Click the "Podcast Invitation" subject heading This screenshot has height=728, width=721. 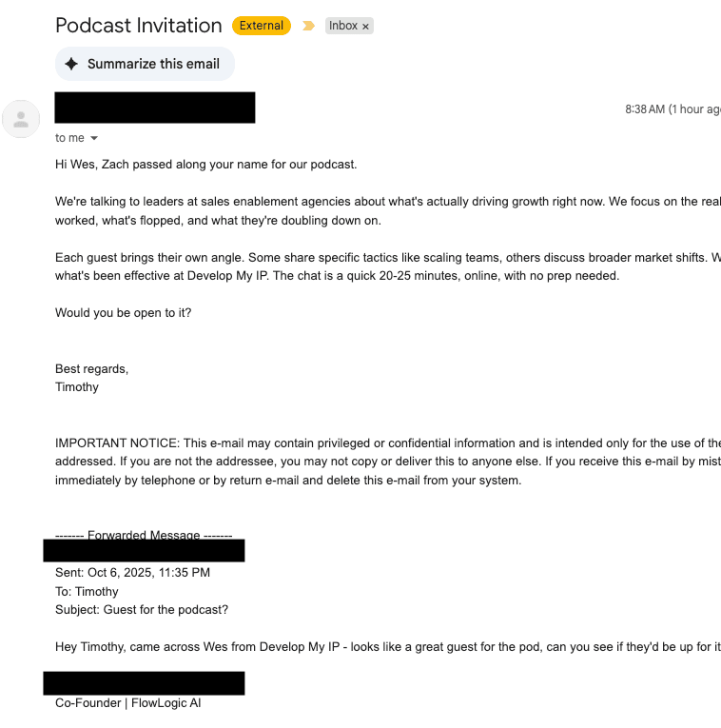click(x=139, y=26)
